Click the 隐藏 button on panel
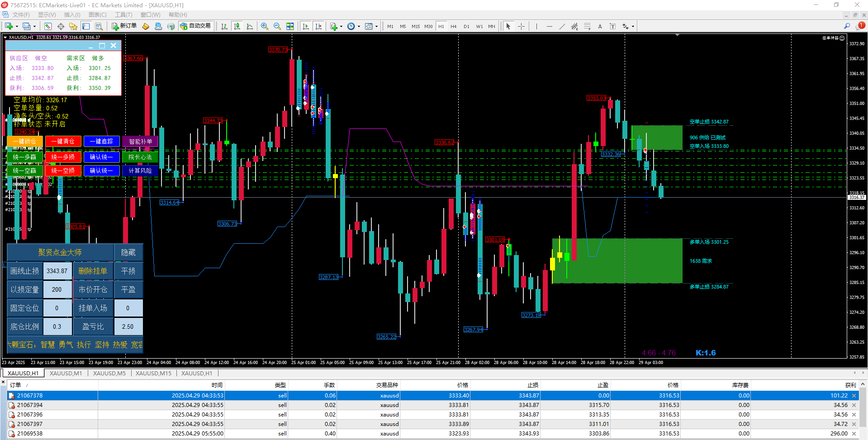This screenshot has height=440, width=868. (128, 252)
